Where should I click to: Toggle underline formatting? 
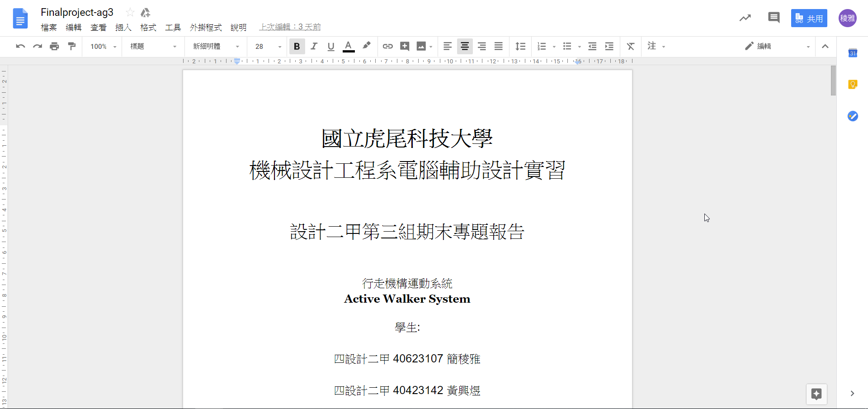(x=331, y=46)
